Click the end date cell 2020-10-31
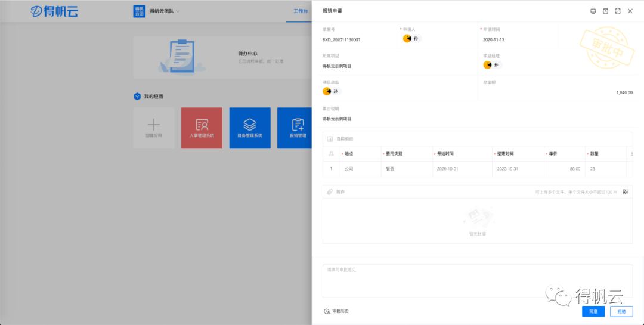 point(518,169)
